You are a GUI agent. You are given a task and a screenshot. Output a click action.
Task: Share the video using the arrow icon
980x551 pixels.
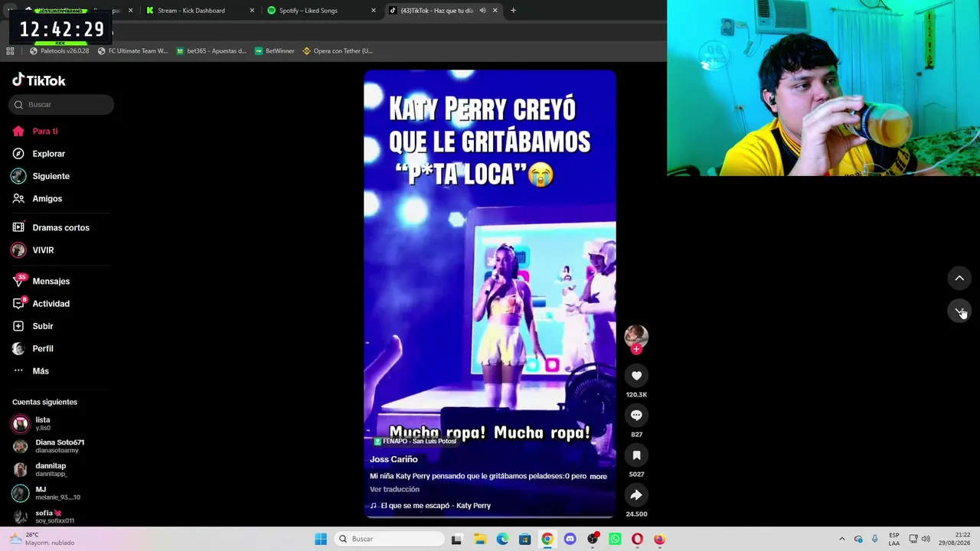[x=636, y=495]
